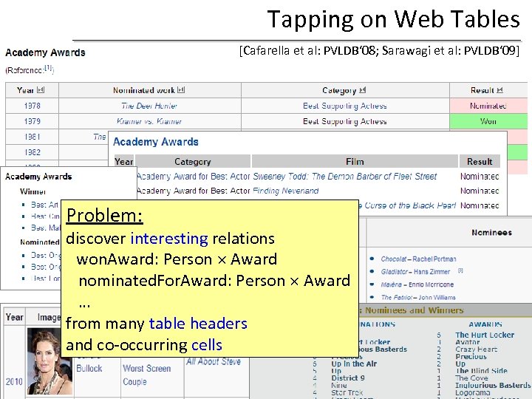Click Nominated result in Finding Neverland row
This screenshot has width=532, height=399.
tap(480, 191)
